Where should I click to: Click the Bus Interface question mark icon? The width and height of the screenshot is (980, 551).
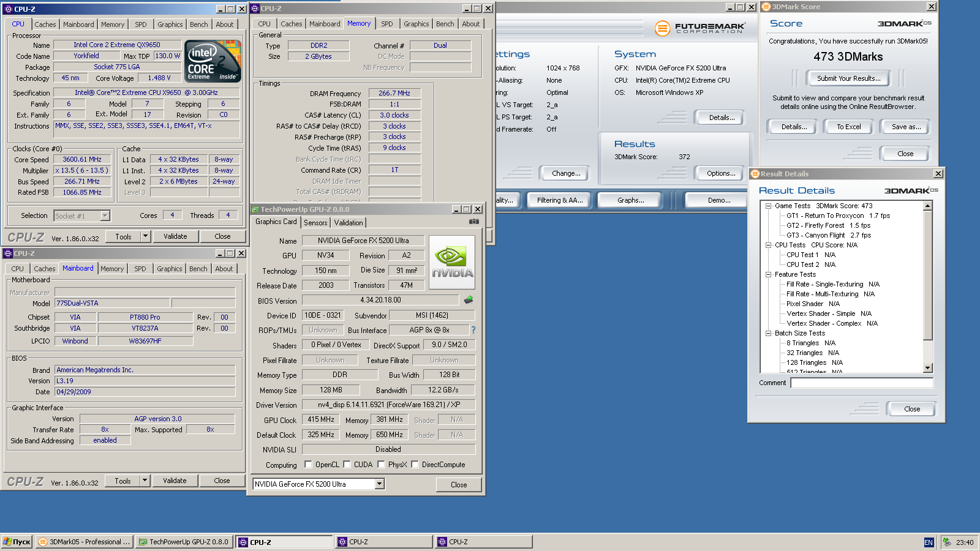[x=473, y=330]
